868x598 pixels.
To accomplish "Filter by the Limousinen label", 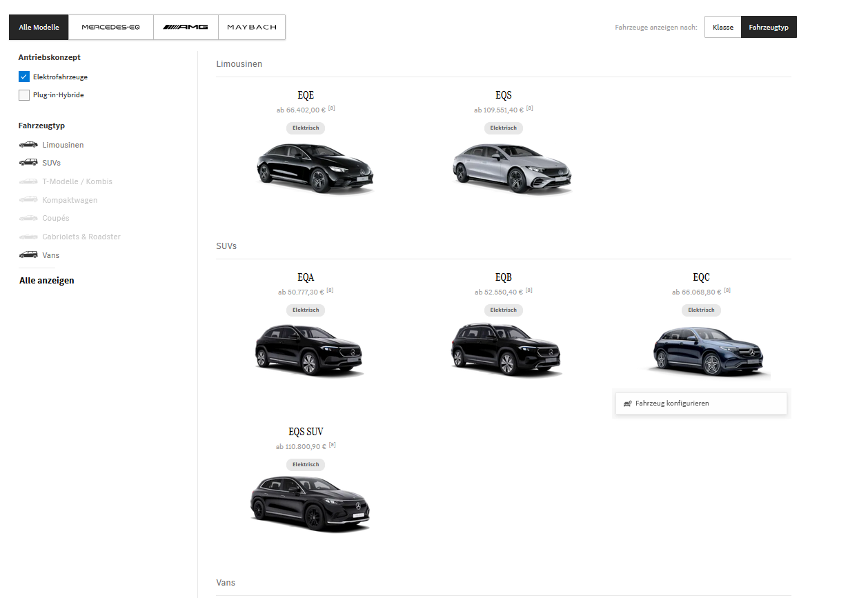I will coord(63,145).
